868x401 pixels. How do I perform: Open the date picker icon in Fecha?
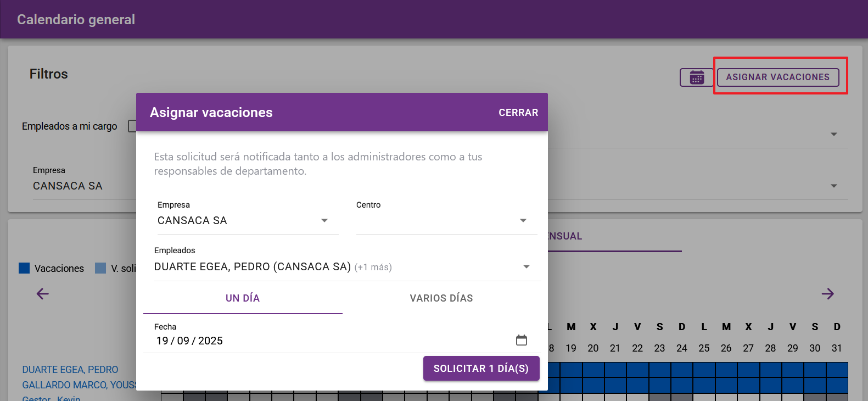(521, 341)
